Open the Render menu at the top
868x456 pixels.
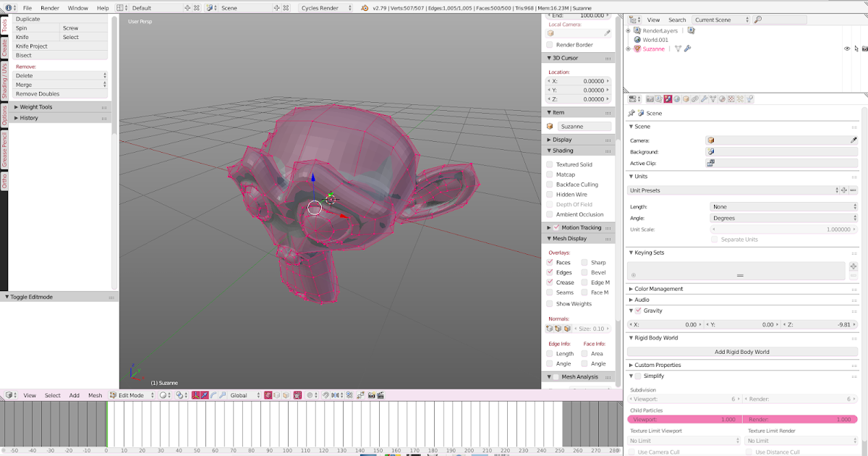point(49,8)
